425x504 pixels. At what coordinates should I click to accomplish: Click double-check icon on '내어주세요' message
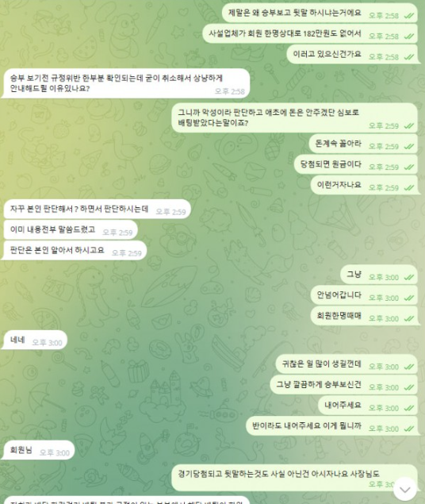click(x=408, y=408)
